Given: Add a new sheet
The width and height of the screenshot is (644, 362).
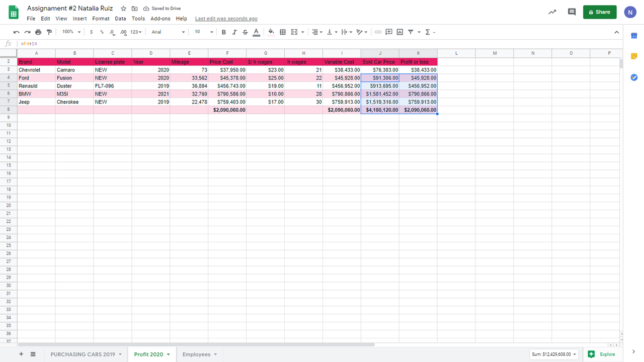Looking at the screenshot, I should click(21, 354).
